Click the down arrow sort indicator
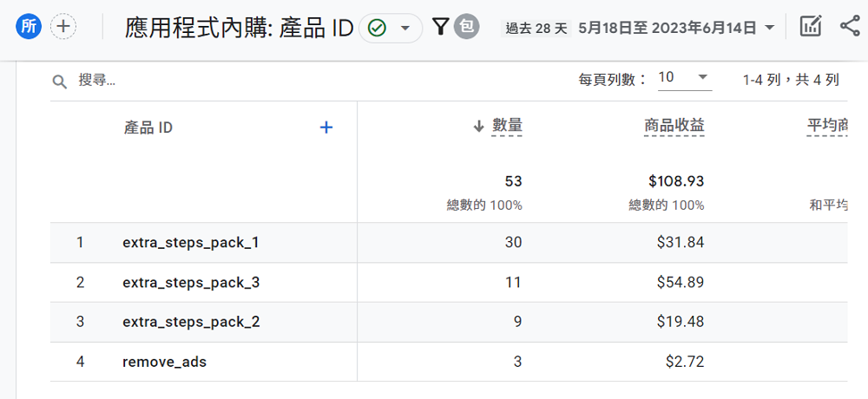Image resolution: width=868 pixels, height=399 pixels. click(479, 127)
